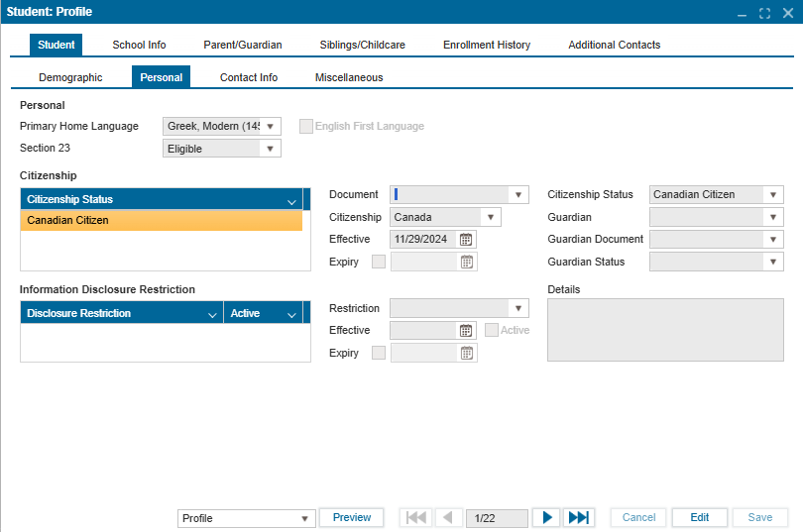Open the Section 23 dropdown
This screenshot has height=532, width=803.
[x=270, y=150]
